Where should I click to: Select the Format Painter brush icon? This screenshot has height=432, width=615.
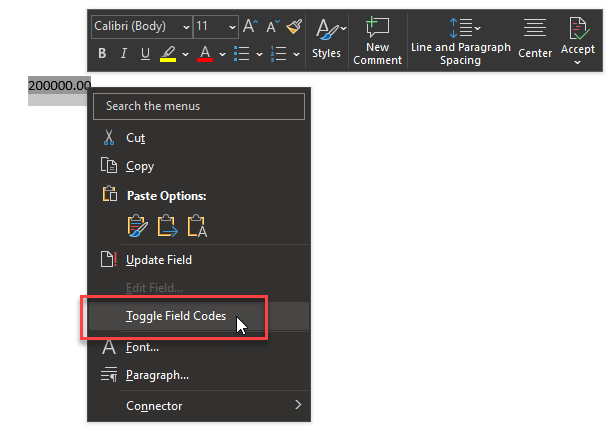(294, 26)
